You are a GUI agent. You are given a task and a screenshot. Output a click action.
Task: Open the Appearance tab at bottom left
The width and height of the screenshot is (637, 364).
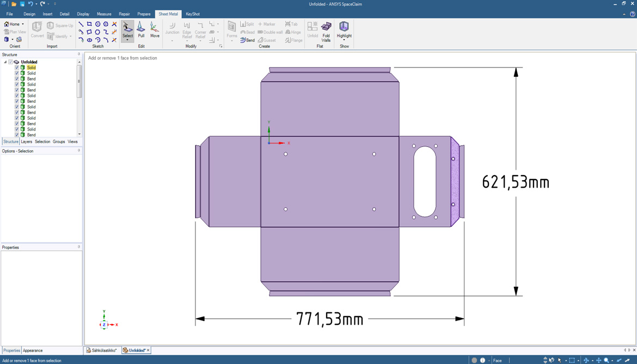coord(33,350)
